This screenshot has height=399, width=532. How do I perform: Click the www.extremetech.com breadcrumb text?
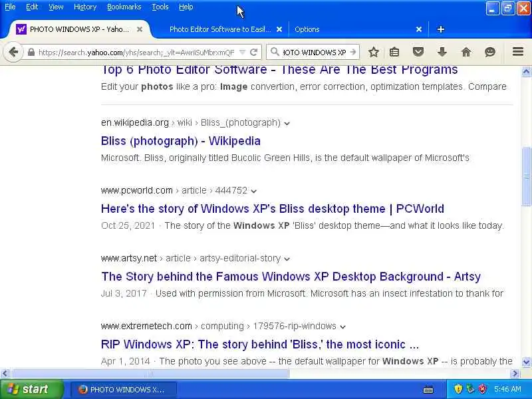pos(146,326)
